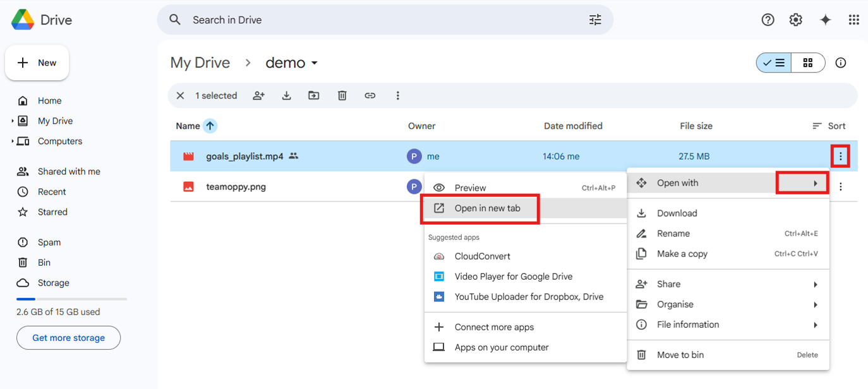The height and width of the screenshot is (389, 868).
Task: Open the Gemini sparkle icon
Action: tap(825, 20)
